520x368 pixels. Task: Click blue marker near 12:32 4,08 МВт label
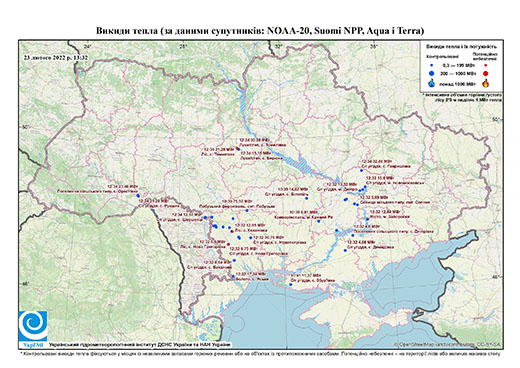click(345, 250)
